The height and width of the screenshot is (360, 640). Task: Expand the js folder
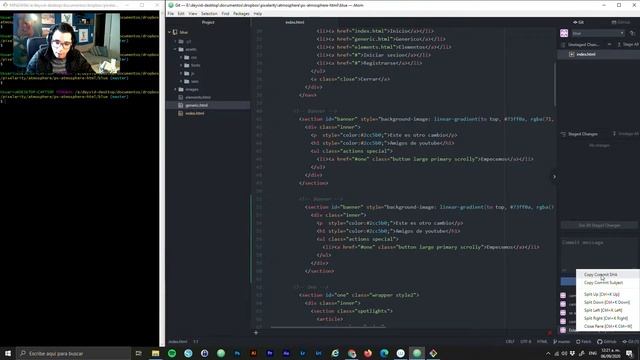click(x=181, y=73)
